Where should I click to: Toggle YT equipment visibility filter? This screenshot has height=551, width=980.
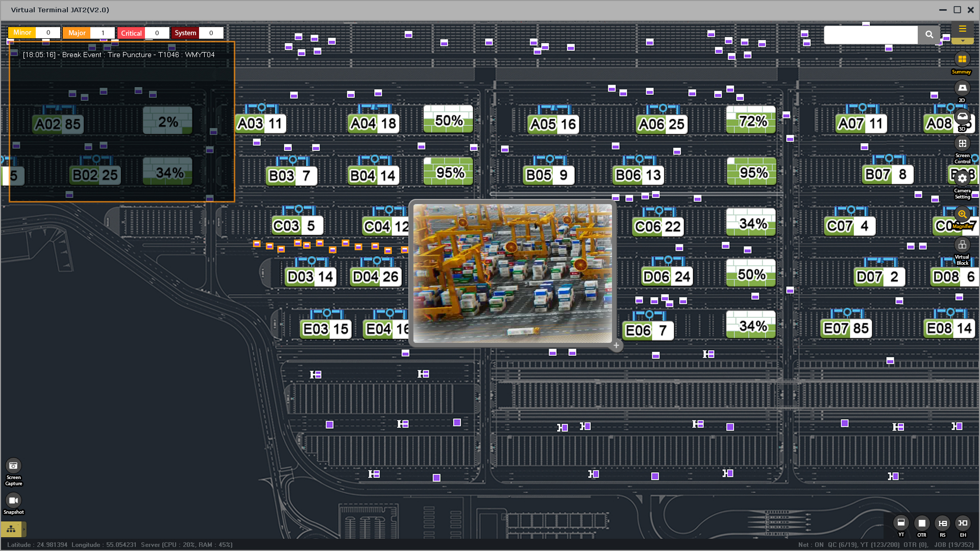point(901,523)
